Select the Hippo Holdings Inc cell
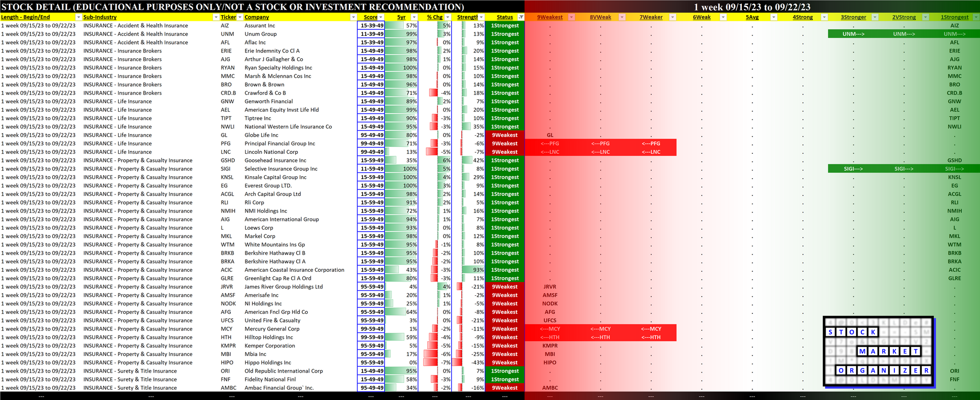Screen dimensions: 980x400 300,363
